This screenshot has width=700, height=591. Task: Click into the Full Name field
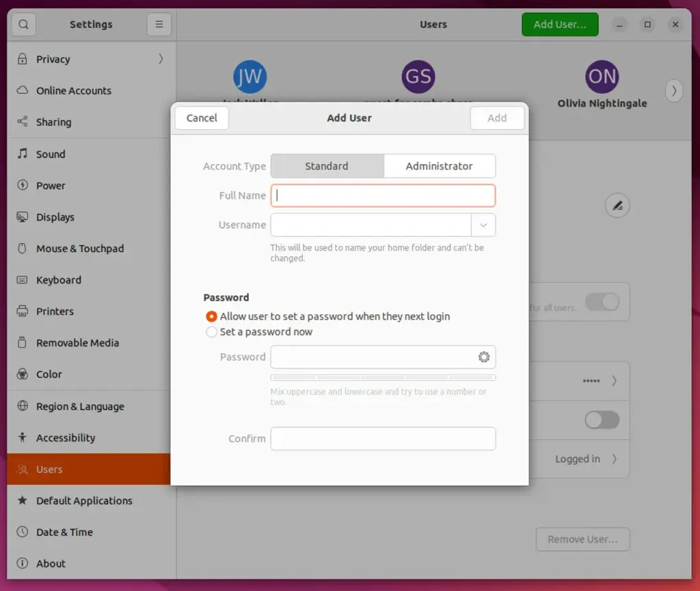pos(383,195)
